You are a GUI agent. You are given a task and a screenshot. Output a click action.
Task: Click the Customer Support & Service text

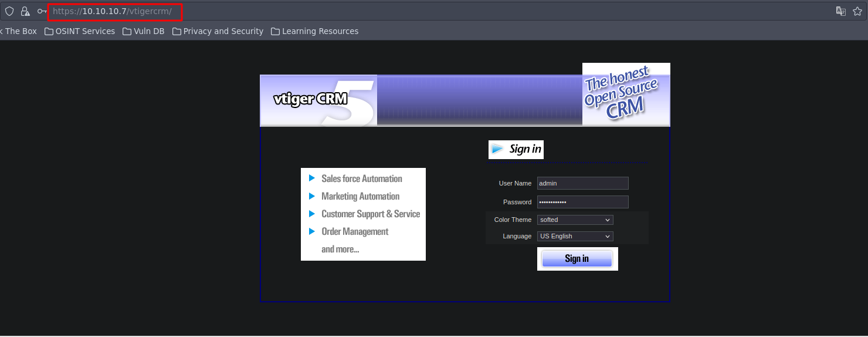click(370, 214)
